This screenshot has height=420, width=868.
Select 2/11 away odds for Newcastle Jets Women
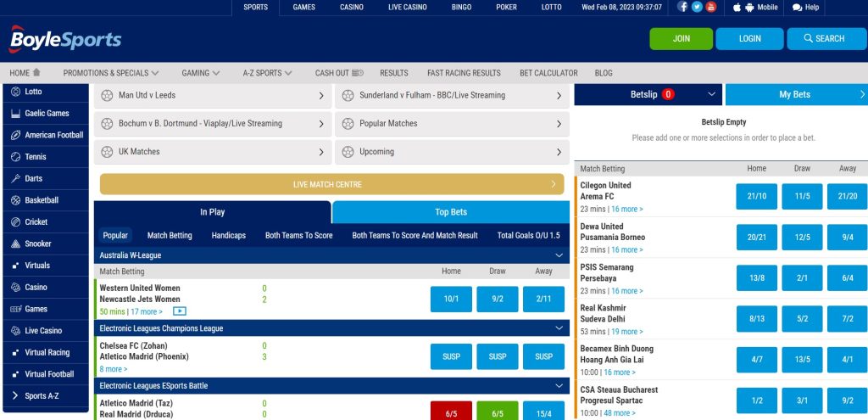click(543, 300)
